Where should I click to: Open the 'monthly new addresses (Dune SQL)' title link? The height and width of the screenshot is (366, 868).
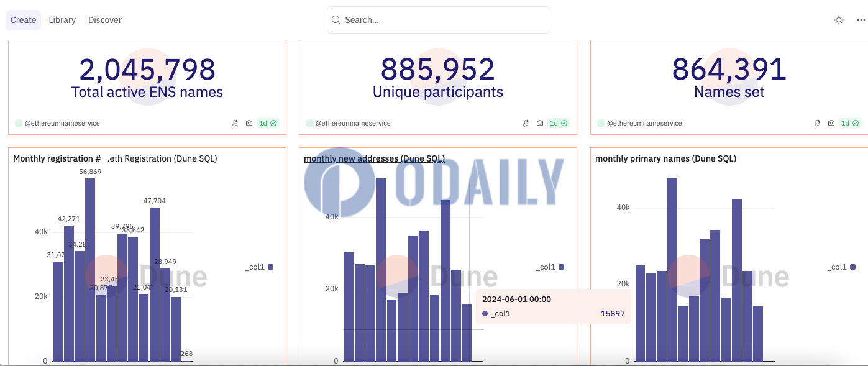(x=374, y=158)
